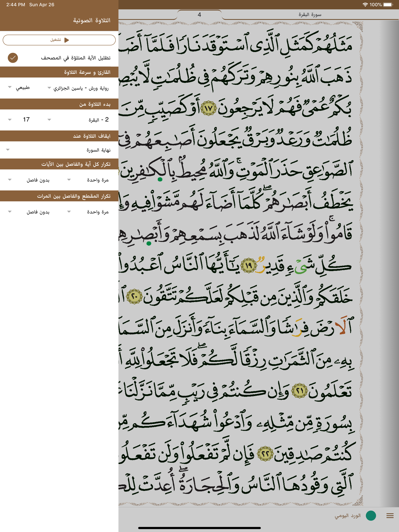The width and height of the screenshot is (399, 532).
Task: Tap the green الورد اليومي circle
Action: 371,516
